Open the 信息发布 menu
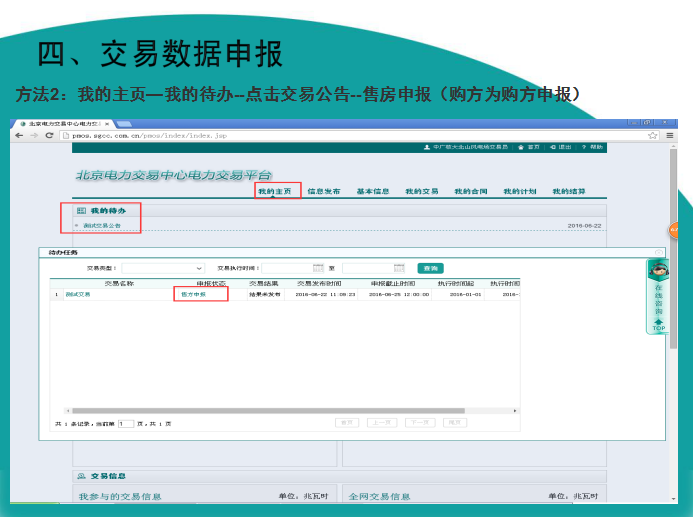 323,191
